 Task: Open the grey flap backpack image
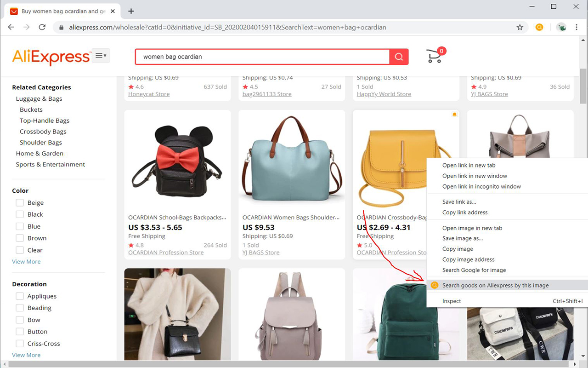[292, 314]
